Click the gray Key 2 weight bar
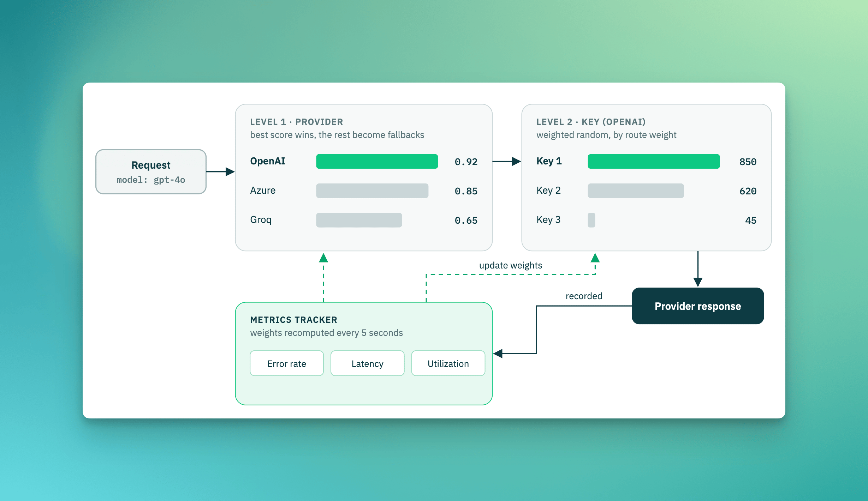This screenshot has width=868, height=501. (636, 191)
